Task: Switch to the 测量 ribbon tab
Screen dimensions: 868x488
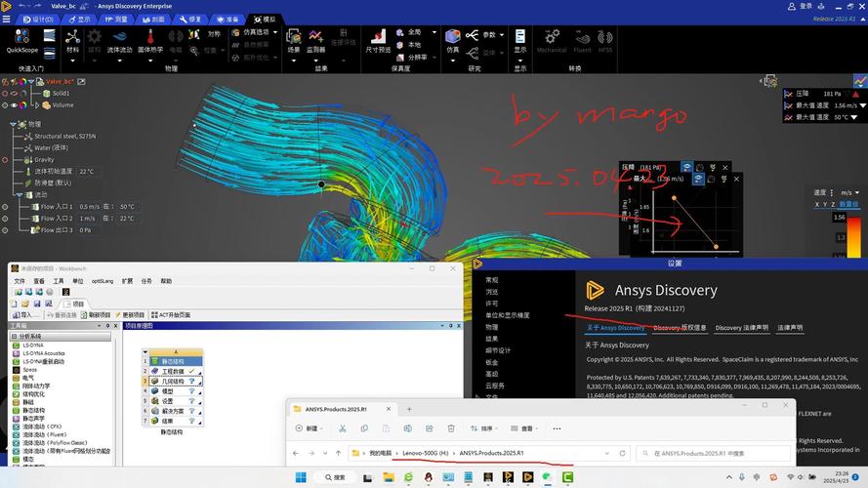Action: (116, 20)
